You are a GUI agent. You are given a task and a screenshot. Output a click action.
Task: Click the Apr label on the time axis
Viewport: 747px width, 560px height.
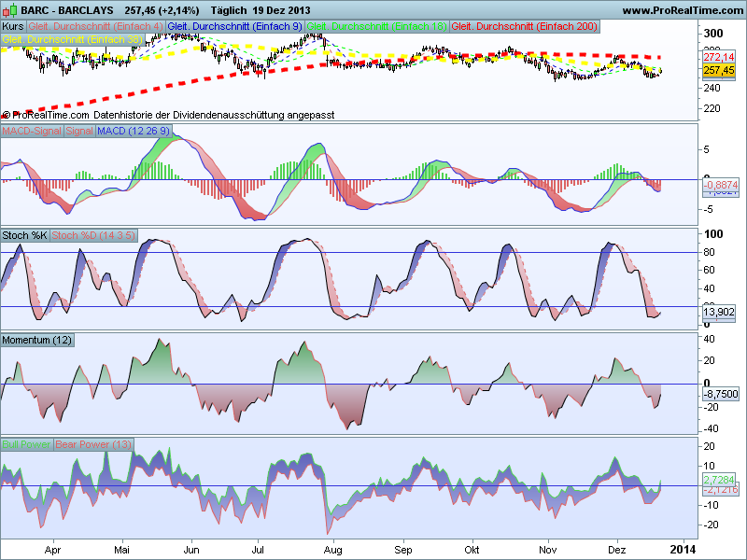[52, 550]
